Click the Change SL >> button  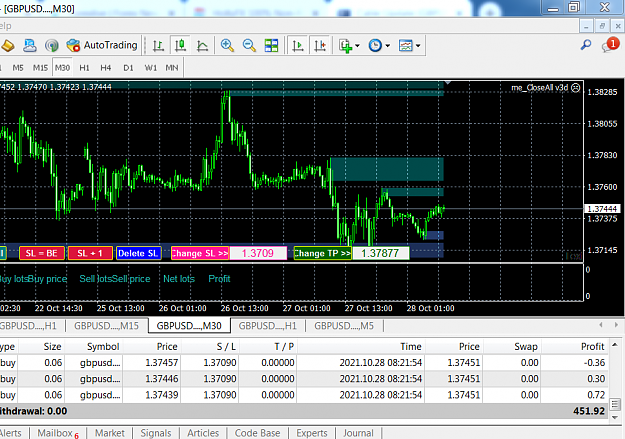(200, 253)
